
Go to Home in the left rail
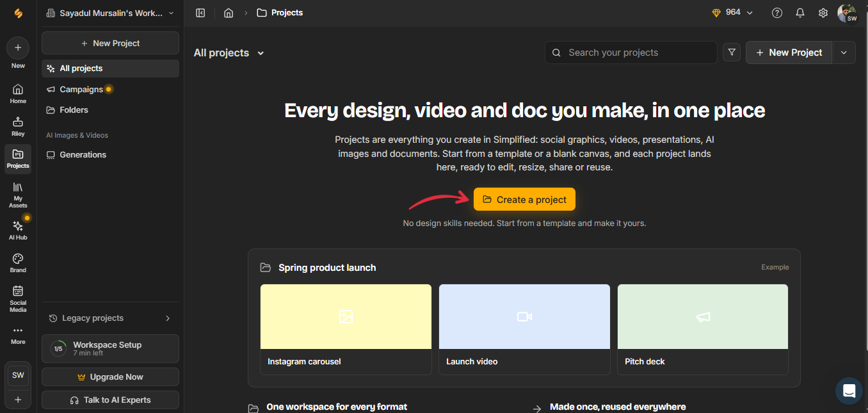(18, 93)
